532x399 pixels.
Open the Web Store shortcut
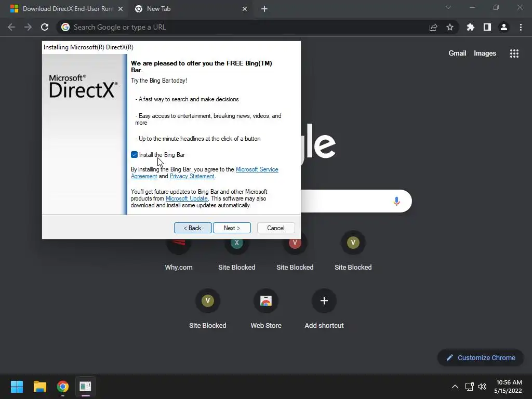pyautogui.click(x=266, y=309)
